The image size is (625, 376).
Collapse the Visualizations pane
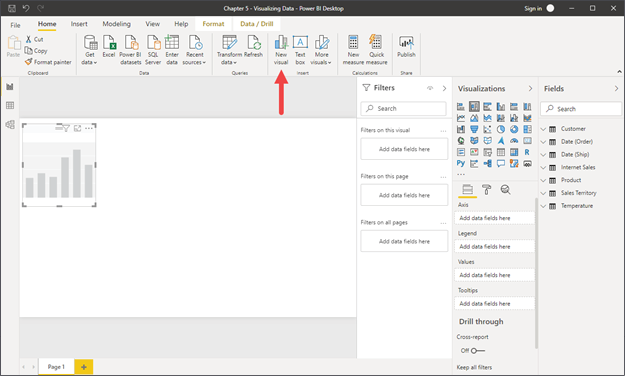pyautogui.click(x=530, y=89)
